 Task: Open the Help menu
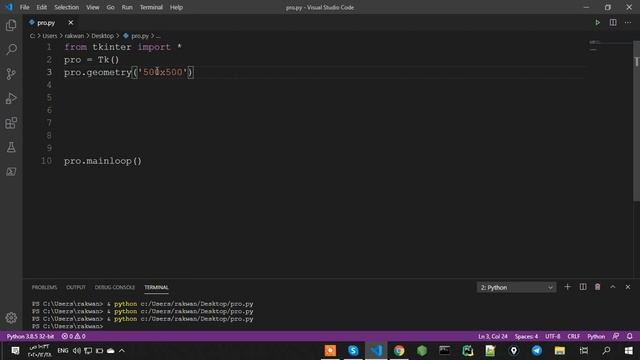(176, 7)
